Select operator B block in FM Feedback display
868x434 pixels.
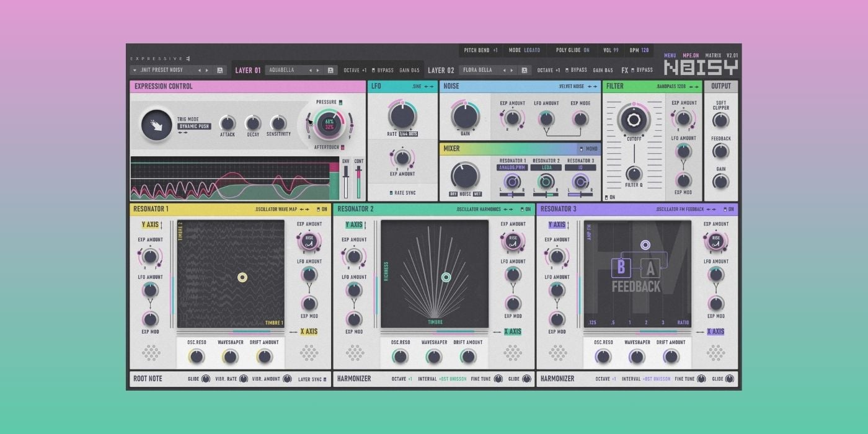[621, 268]
